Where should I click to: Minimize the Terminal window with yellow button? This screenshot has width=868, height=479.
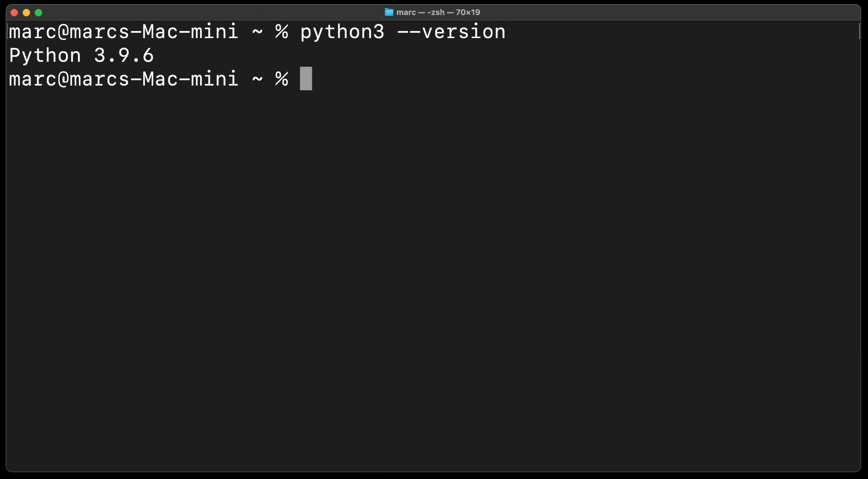coord(26,13)
